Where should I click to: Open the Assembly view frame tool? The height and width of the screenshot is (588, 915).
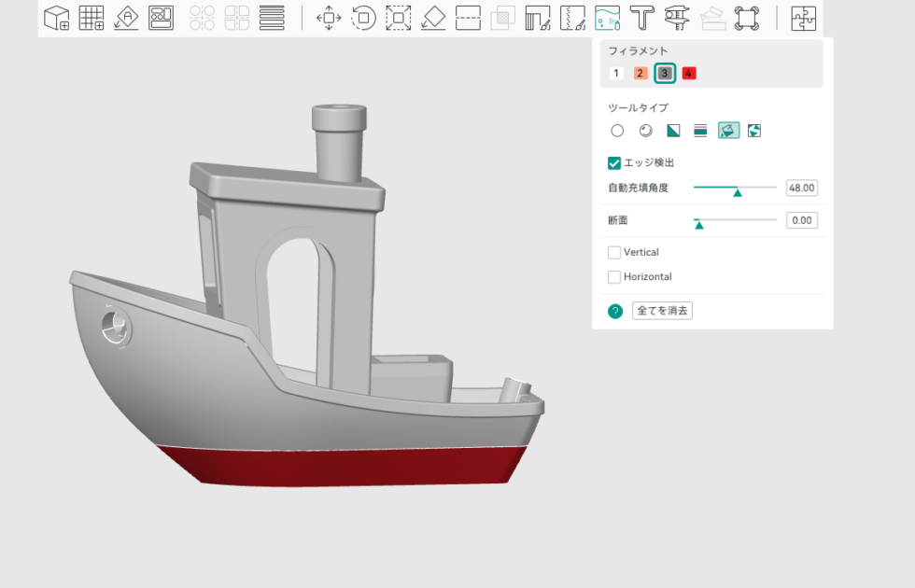click(x=747, y=18)
